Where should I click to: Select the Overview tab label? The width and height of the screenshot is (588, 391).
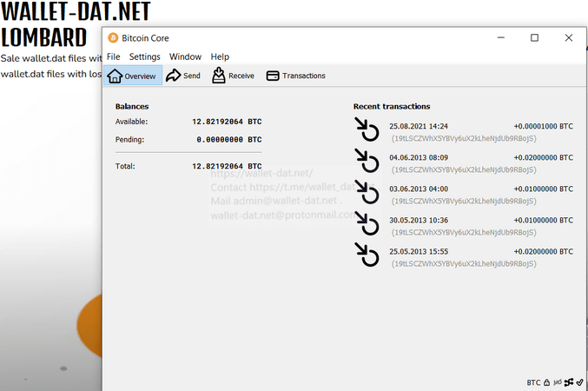point(140,76)
